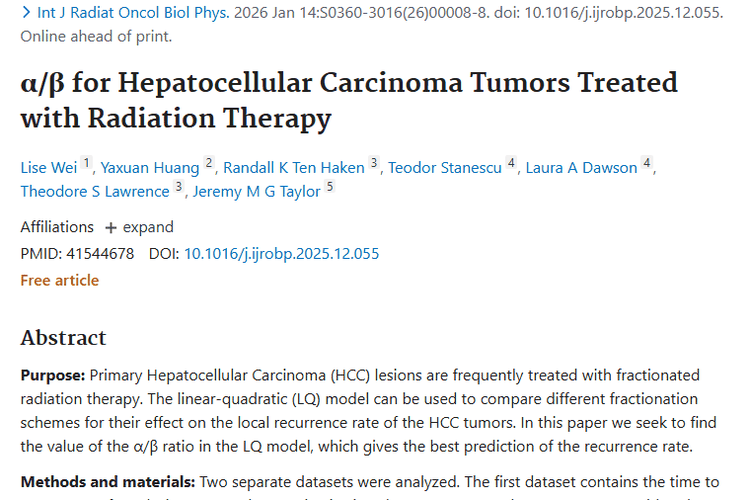
Task: Open author Lise Wei's link
Action: coord(47,167)
